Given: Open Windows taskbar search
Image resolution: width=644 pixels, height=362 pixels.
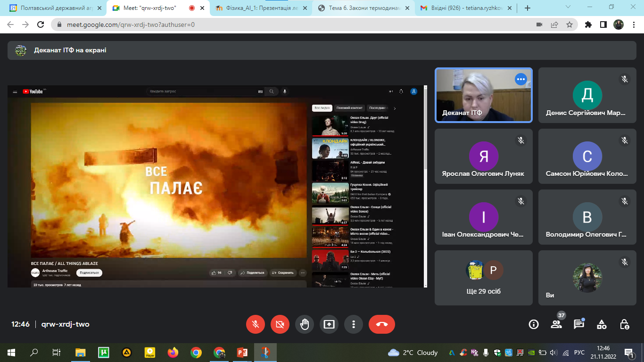Looking at the screenshot, I should point(34,352).
